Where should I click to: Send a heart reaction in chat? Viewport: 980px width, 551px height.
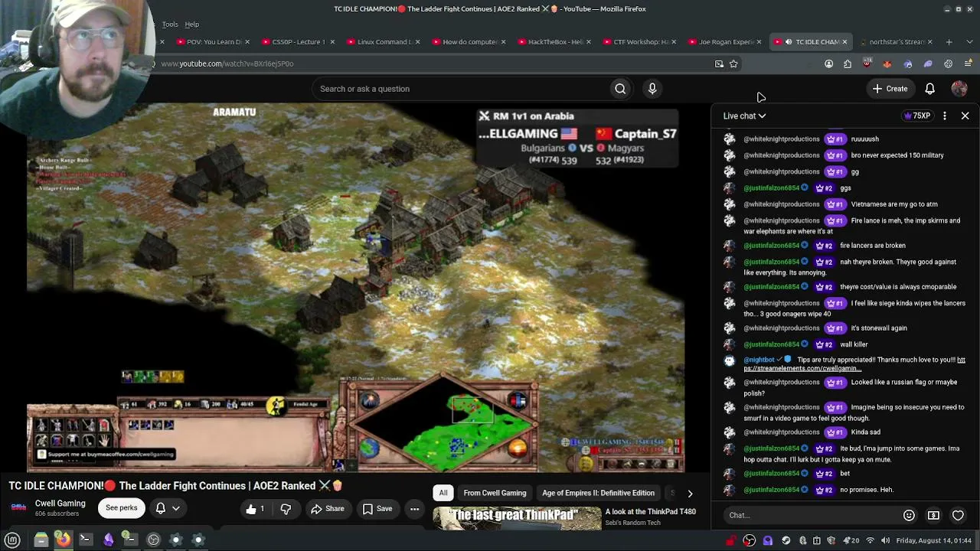958,515
